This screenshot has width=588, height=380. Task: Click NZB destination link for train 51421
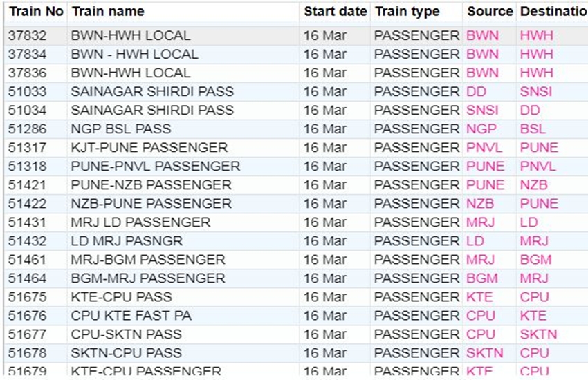pos(533,185)
